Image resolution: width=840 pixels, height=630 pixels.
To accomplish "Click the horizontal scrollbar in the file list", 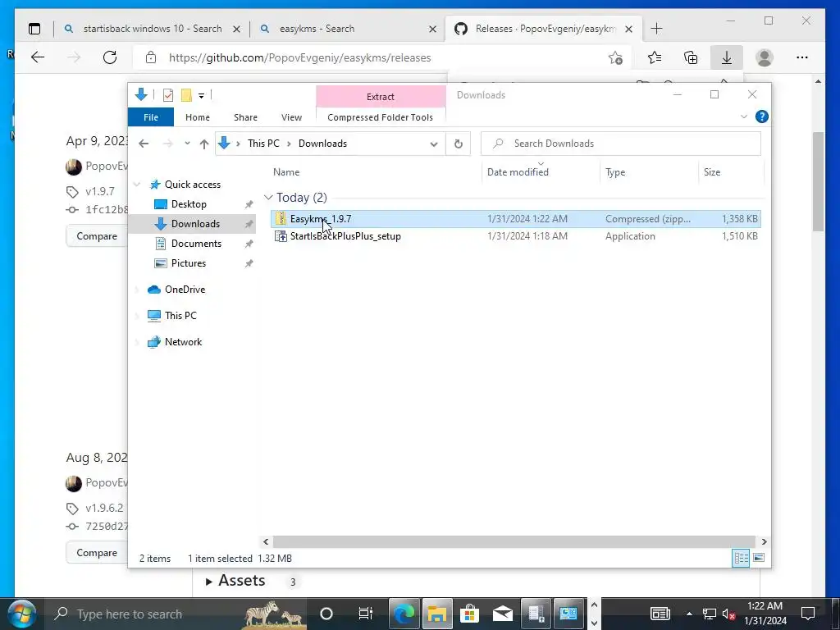I will (x=514, y=541).
